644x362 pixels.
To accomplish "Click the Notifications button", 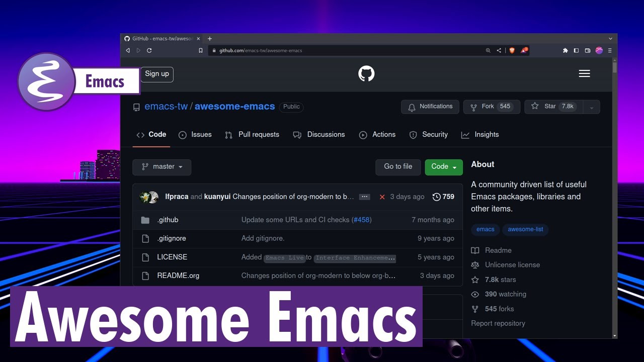I will [430, 107].
